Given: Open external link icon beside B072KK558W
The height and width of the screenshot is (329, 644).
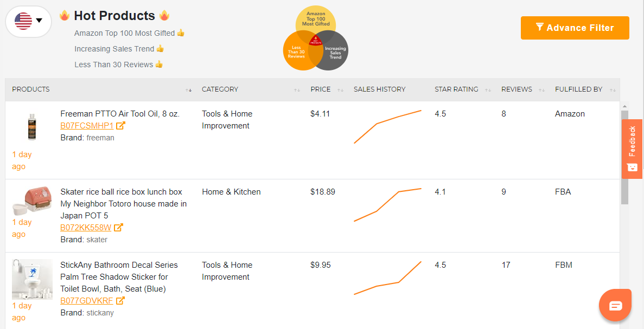Looking at the screenshot, I should 118,227.
